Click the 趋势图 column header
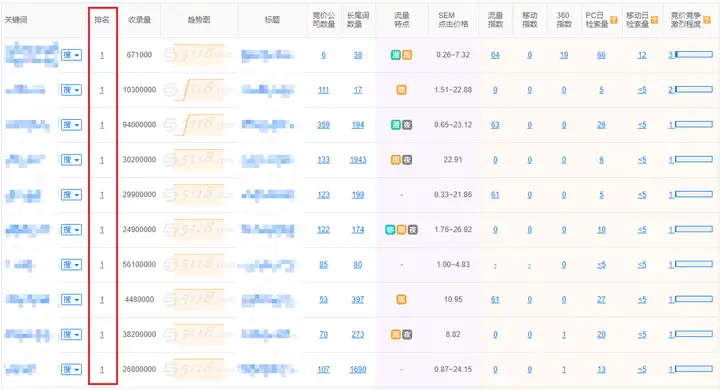Screen dimensions: 720x390 (x=199, y=20)
